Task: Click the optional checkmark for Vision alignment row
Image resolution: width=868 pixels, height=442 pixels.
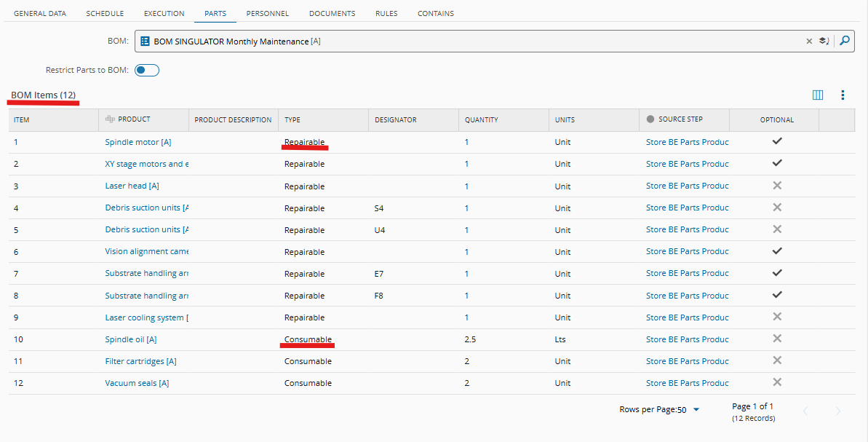Action: tap(777, 251)
